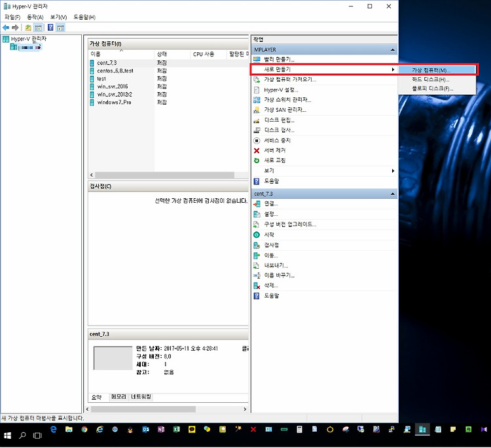
Task: Open the 동작(A) menu
Action: click(35, 17)
